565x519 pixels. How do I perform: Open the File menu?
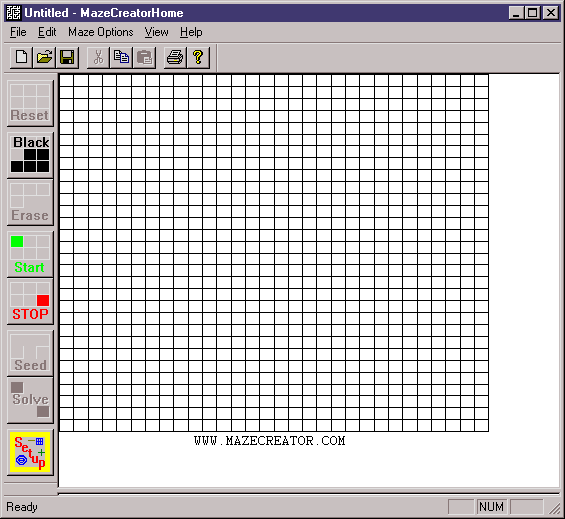pos(18,32)
